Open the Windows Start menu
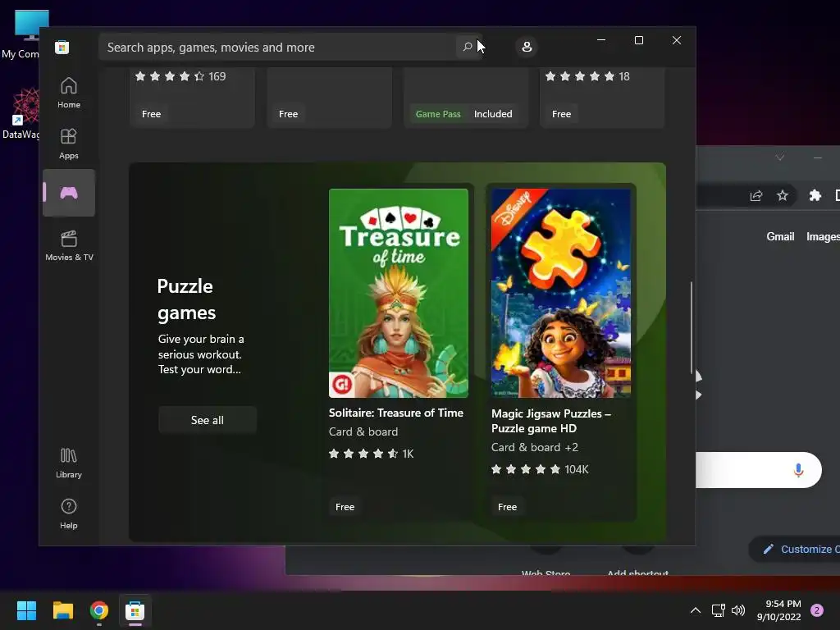 (26, 610)
